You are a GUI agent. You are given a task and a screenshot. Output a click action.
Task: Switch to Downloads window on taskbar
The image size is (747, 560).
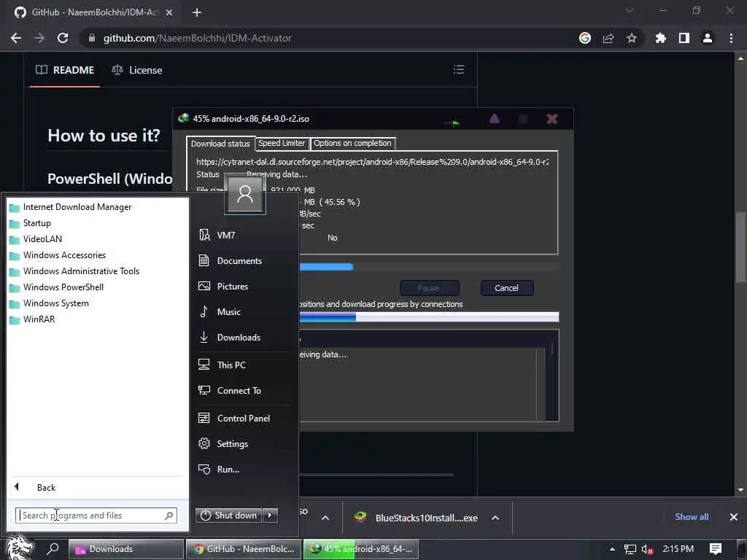[126, 548]
